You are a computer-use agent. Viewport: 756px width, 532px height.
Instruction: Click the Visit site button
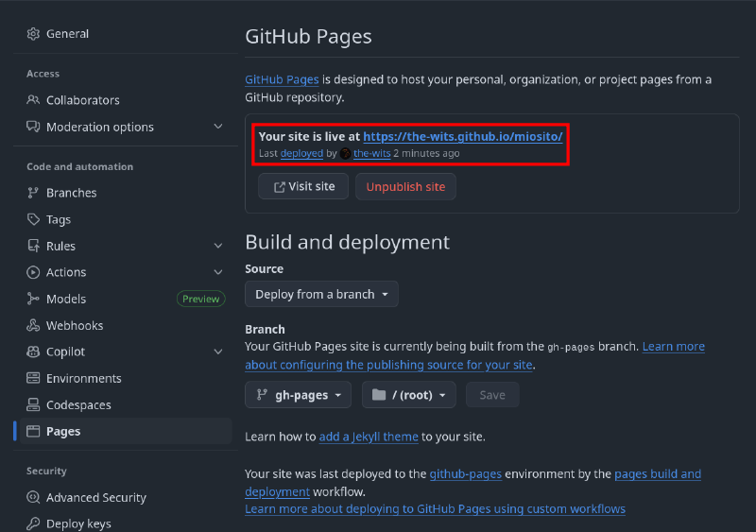(x=303, y=187)
